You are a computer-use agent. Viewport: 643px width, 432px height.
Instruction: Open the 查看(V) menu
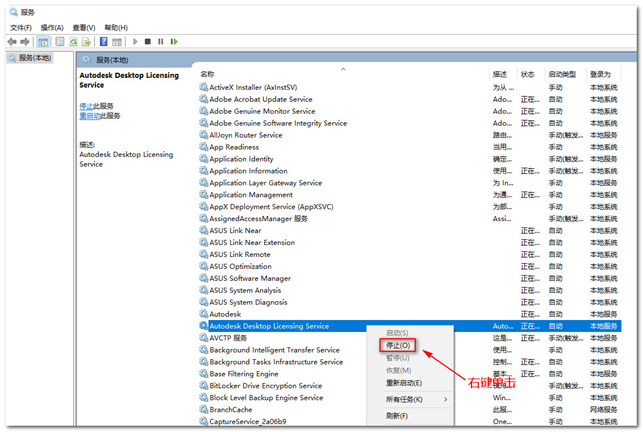point(84,27)
